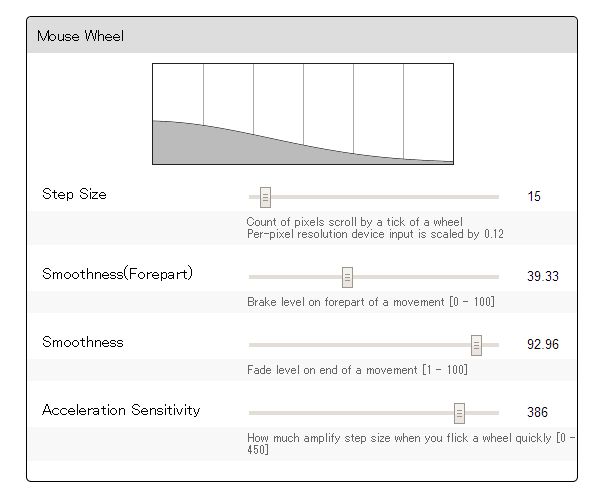Click the far right end of Step Size track
Image resolution: width=606 pixels, height=491 pixels.
click(x=496, y=197)
